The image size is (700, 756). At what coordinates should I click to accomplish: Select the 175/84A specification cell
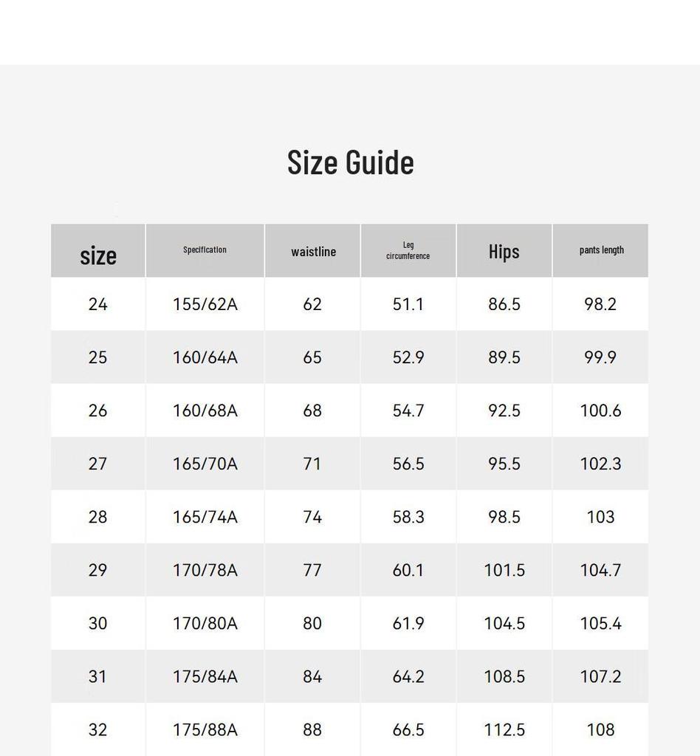click(205, 676)
